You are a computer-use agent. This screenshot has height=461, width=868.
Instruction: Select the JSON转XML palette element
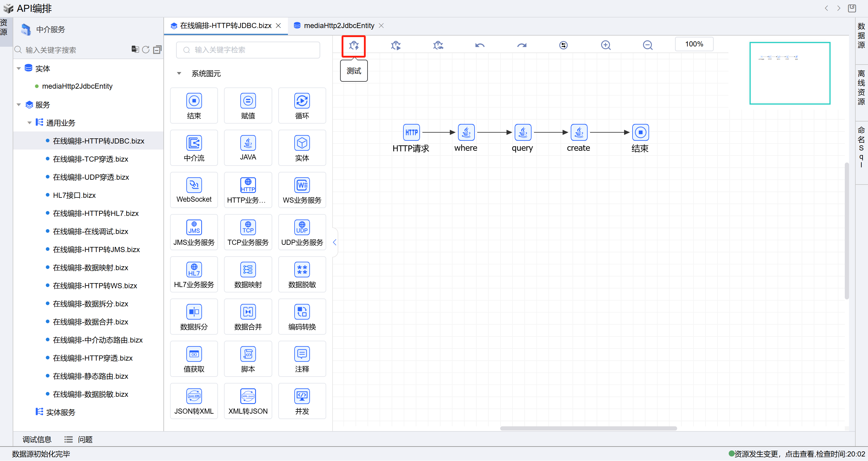point(194,401)
